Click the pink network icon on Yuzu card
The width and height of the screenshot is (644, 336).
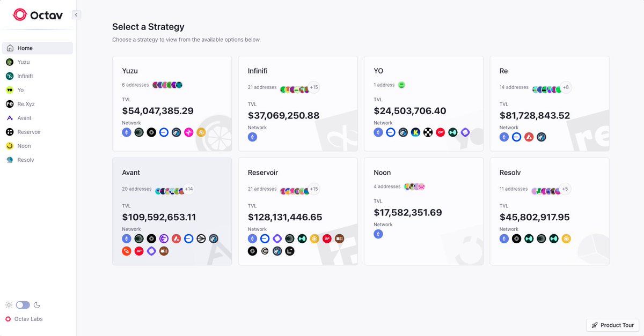tap(189, 132)
